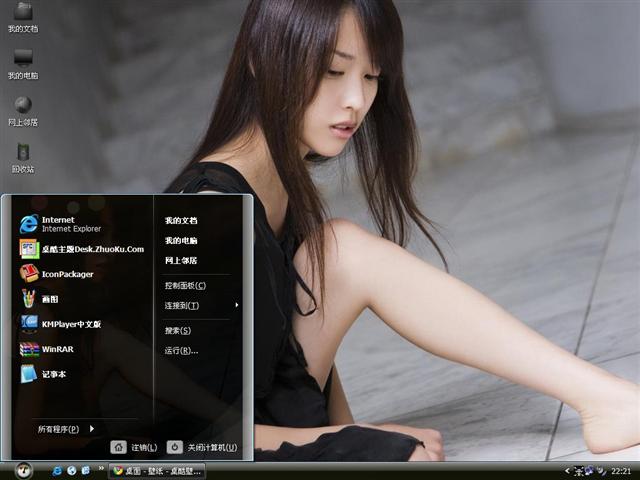Expand hidden system tray icons arrow
640x480 pixels.
click(x=567, y=471)
